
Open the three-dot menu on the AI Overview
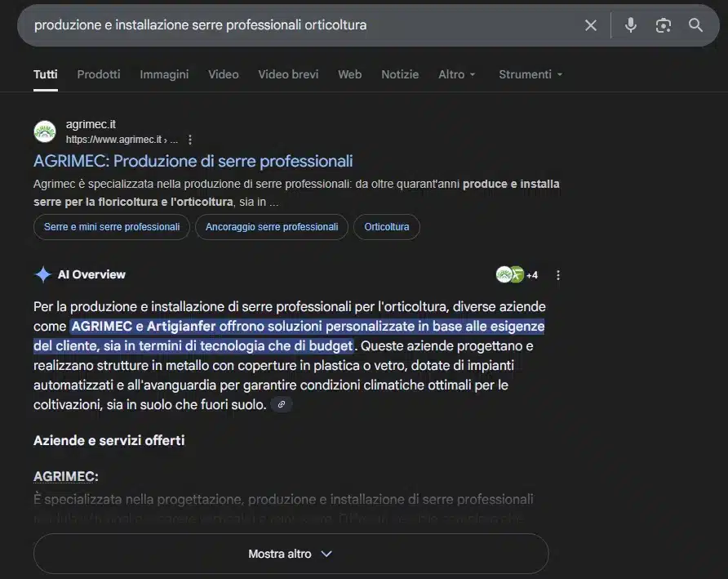pos(558,274)
